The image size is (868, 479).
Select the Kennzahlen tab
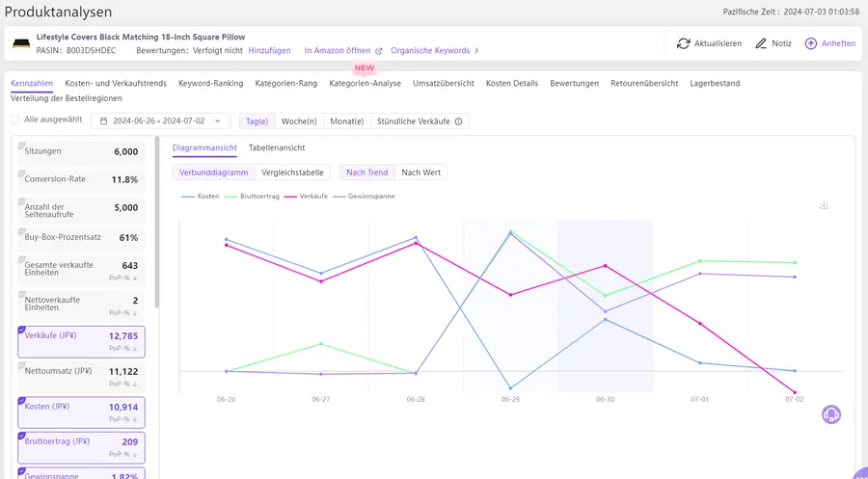point(32,84)
